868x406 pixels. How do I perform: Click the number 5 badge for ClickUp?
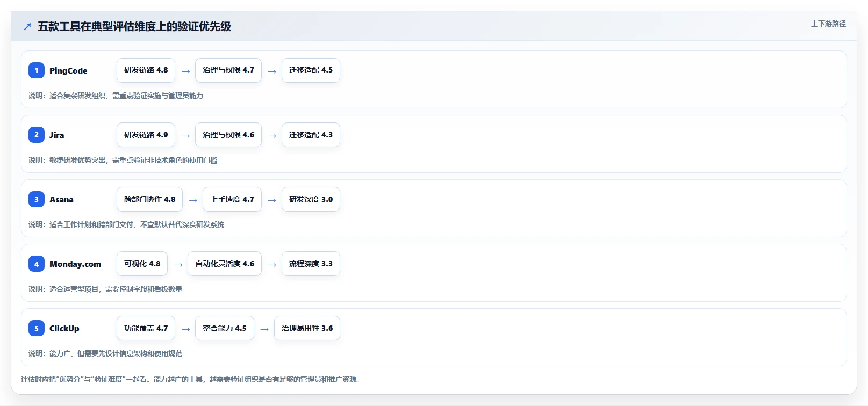click(37, 328)
